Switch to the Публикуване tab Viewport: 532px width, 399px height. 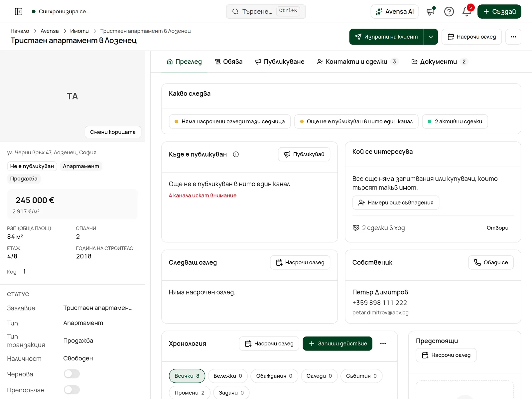(x=280, y=62)
